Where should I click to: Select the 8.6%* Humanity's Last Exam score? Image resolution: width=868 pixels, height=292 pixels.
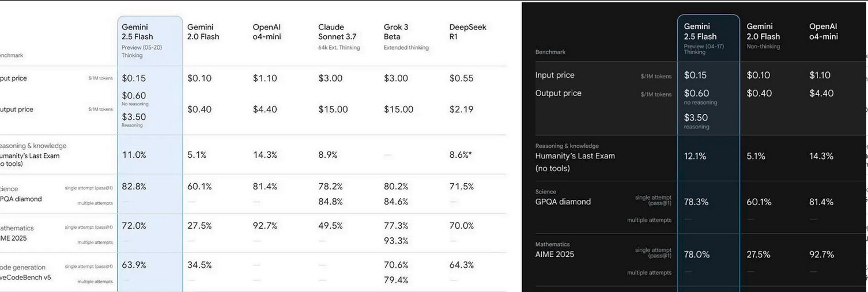pos(461,155)
